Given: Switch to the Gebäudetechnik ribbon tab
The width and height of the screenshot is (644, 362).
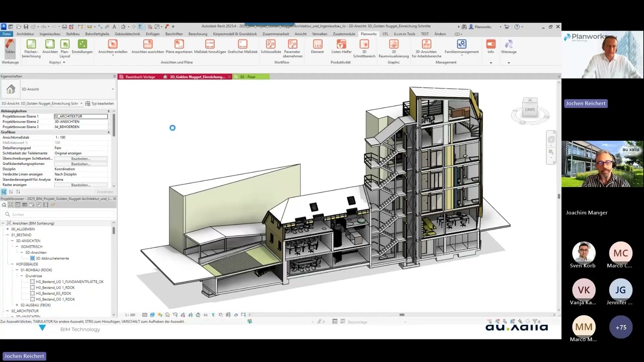Looking at the screenshot, I should (127, 34).
